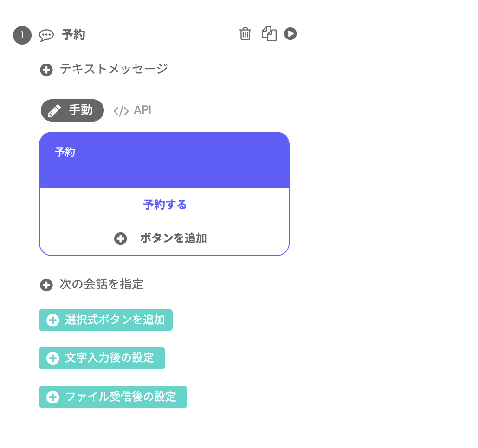Click the speech bubble conversation icon

pyautogui.click(x=46, y=35)
